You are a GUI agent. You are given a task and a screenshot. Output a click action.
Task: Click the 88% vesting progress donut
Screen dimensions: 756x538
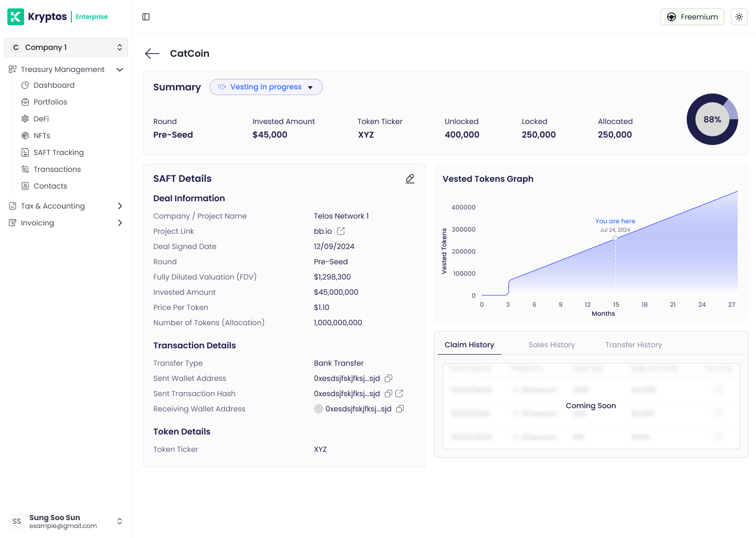[712, 119]
